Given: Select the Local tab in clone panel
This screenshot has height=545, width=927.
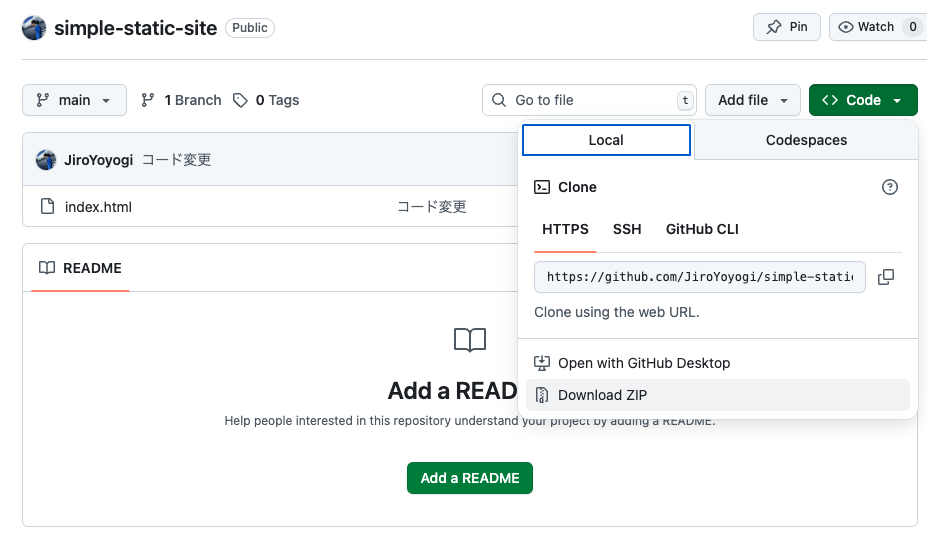Looking at the screenshot, I should 606,140.
